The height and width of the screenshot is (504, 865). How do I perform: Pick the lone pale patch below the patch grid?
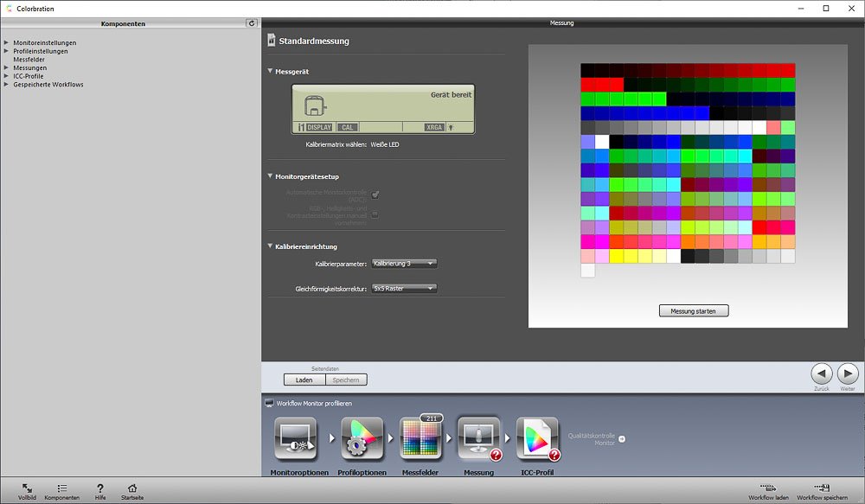pos(587,271)
